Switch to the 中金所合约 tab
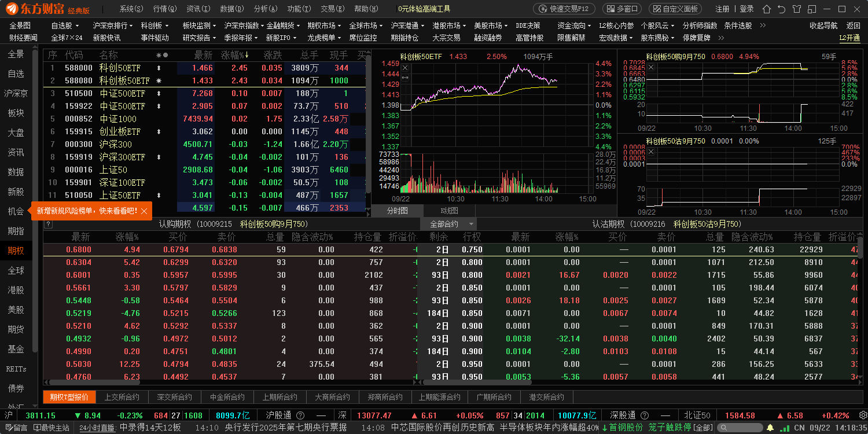Image resolution: width=868 pixels, height=434 pixels. point(227,397)
